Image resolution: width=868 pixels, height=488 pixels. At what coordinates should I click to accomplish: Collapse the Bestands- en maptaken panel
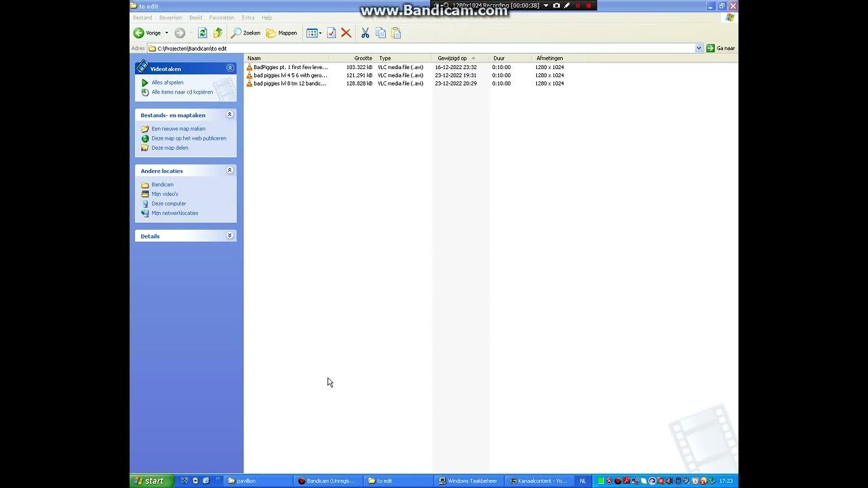coord(230,115)
